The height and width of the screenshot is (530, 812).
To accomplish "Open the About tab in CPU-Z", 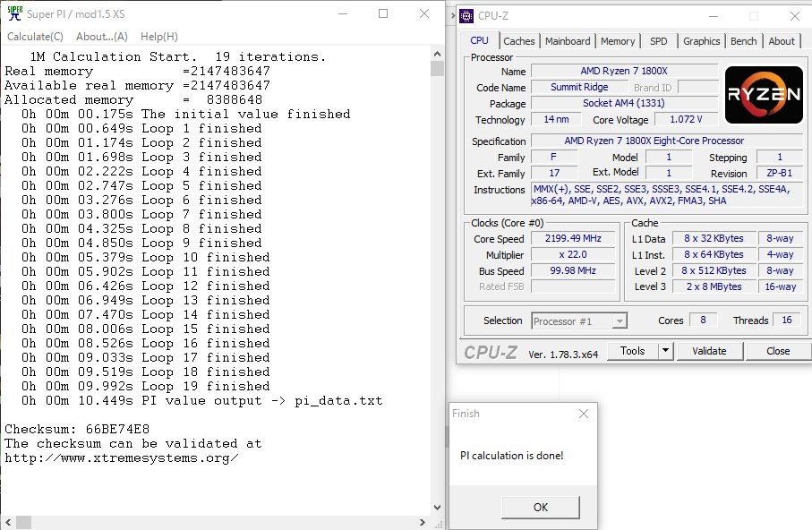I will point(781,41).
